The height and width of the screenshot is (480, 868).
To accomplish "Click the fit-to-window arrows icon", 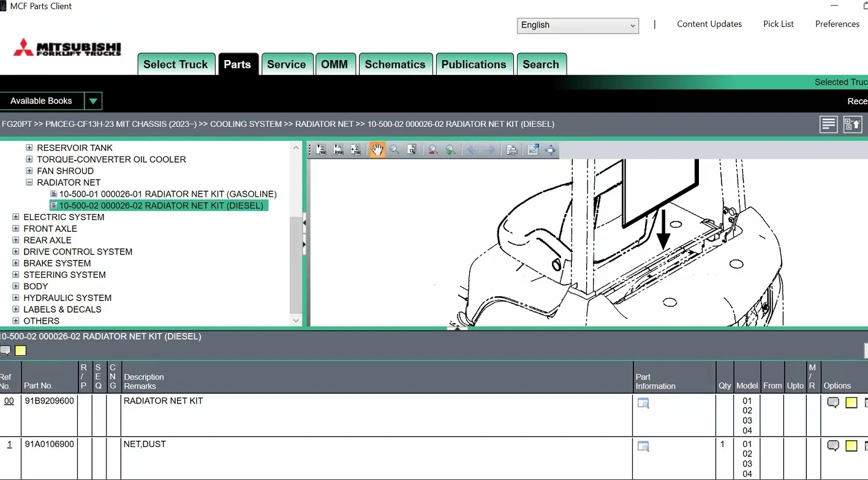I will (x=551, y=150).
